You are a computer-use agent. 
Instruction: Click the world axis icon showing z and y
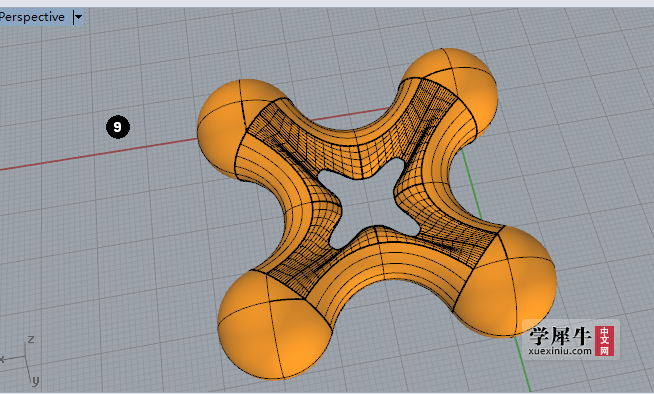20,360
